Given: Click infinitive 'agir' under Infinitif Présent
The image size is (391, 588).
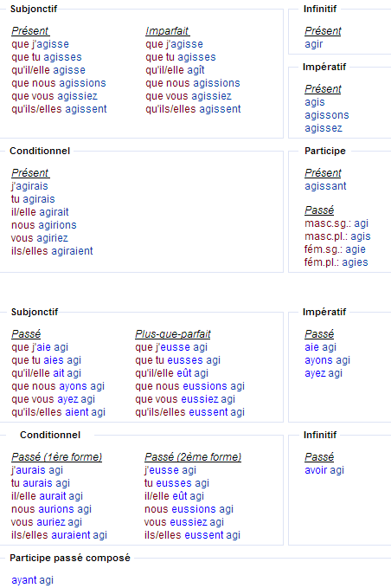Looking at the screenshot, I should pos(314,44).
